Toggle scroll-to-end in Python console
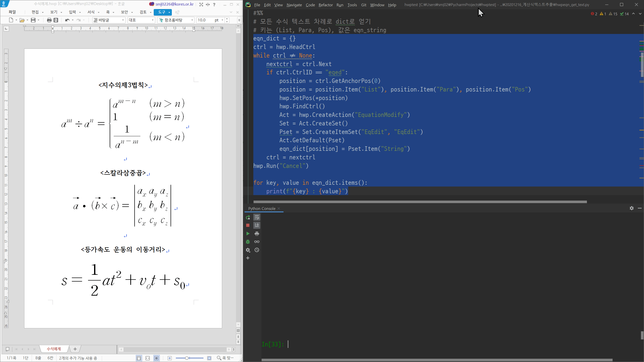Image resolution: width=644 pixels, height=362 pixels. [257, 225]
